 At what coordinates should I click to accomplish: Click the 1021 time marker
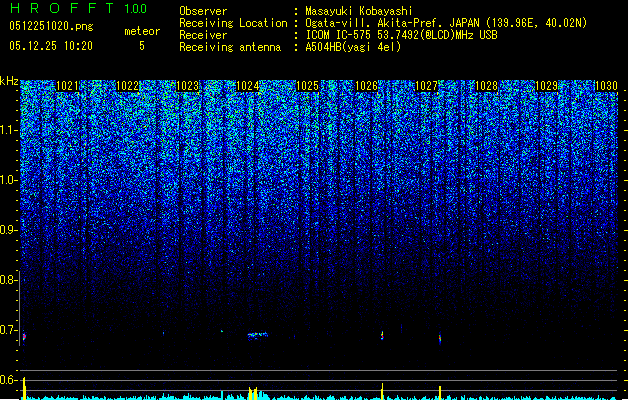click(x=67, y=86)
